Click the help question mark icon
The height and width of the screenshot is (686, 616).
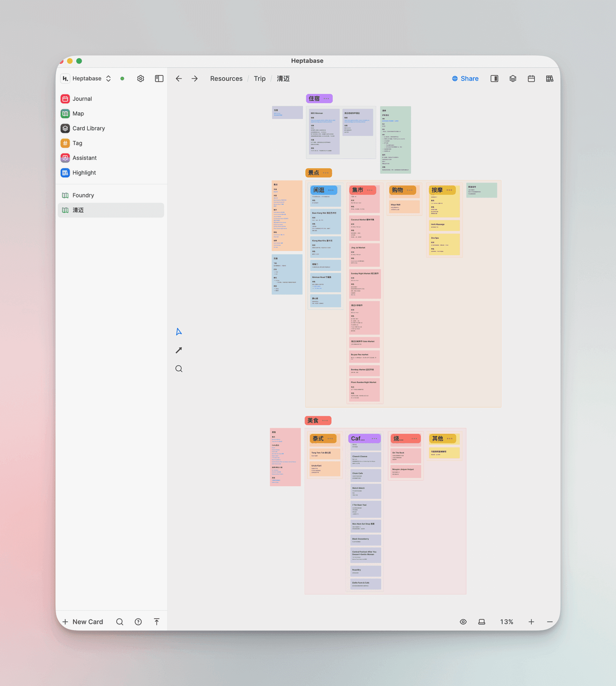pyautogui.click(x=138, y=622)
